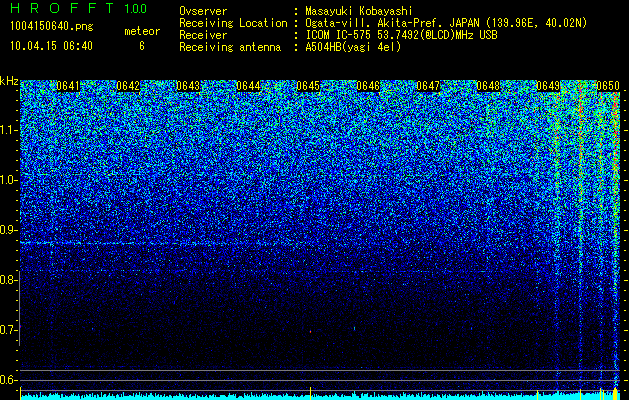Click the 0642 time marker
629x400 pixels.
(128, 86)
